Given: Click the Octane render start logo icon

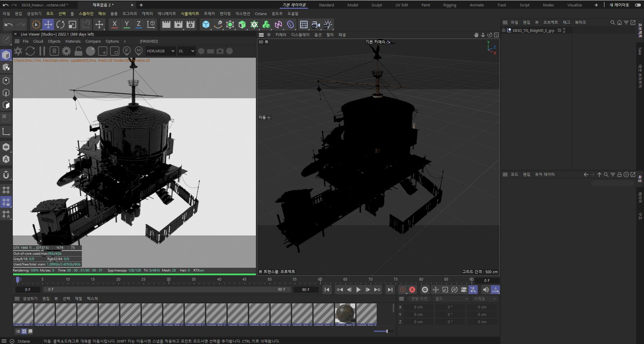Looking at the screenshot, I should click(18, 51).
